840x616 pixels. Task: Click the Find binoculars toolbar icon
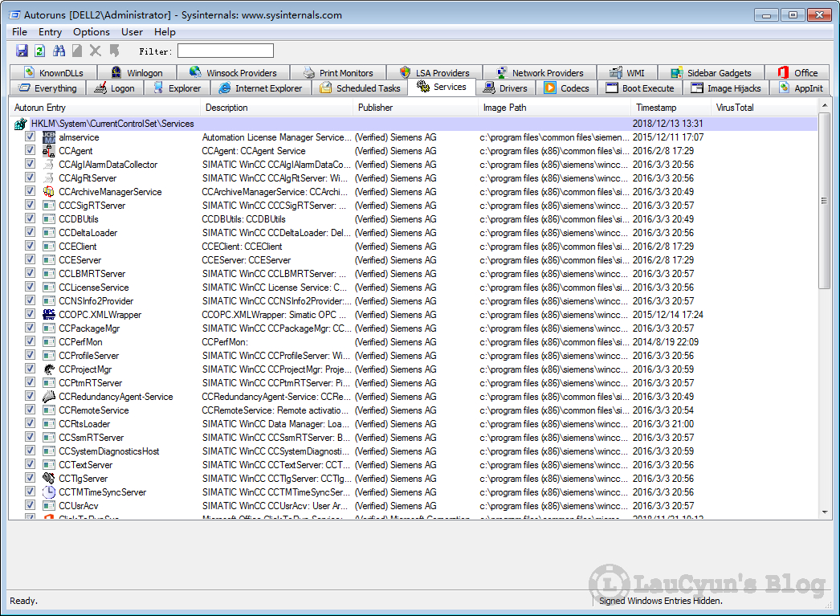pyautogui.click(x=59, y=51)
